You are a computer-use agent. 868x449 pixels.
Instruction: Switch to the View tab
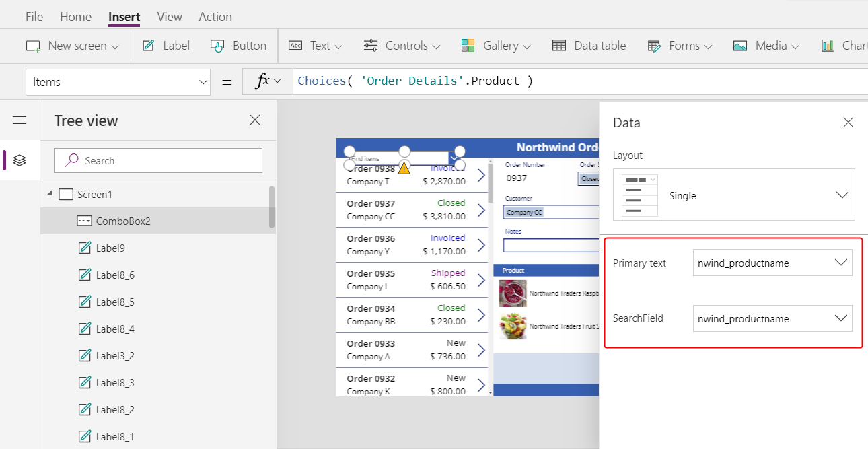click(170, 17)
